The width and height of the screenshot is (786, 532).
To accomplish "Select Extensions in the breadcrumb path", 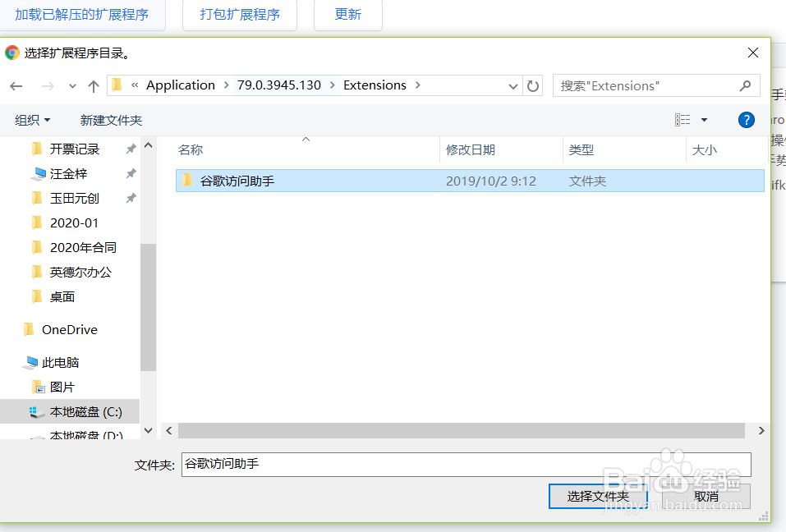I will (375, 85).
